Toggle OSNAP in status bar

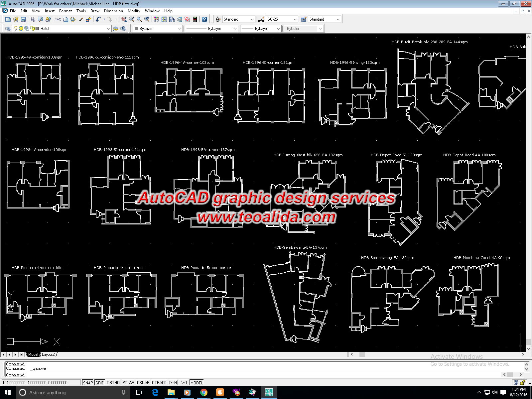[143, 383]
